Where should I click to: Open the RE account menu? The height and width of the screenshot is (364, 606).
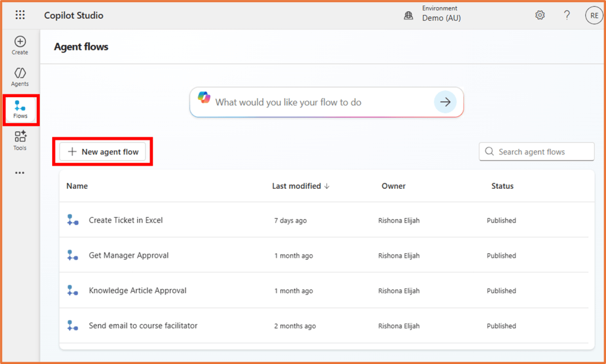click(594, 15)
